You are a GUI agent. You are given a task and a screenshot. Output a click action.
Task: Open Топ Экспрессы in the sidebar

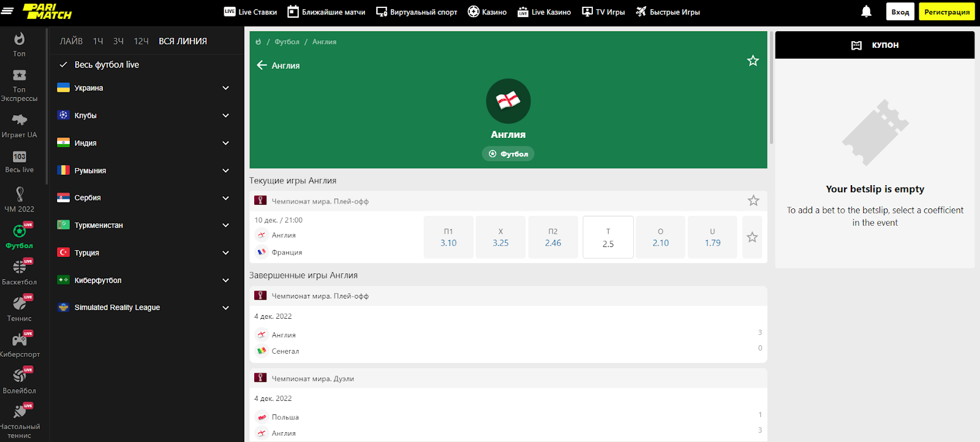click(x=20, y=85)
